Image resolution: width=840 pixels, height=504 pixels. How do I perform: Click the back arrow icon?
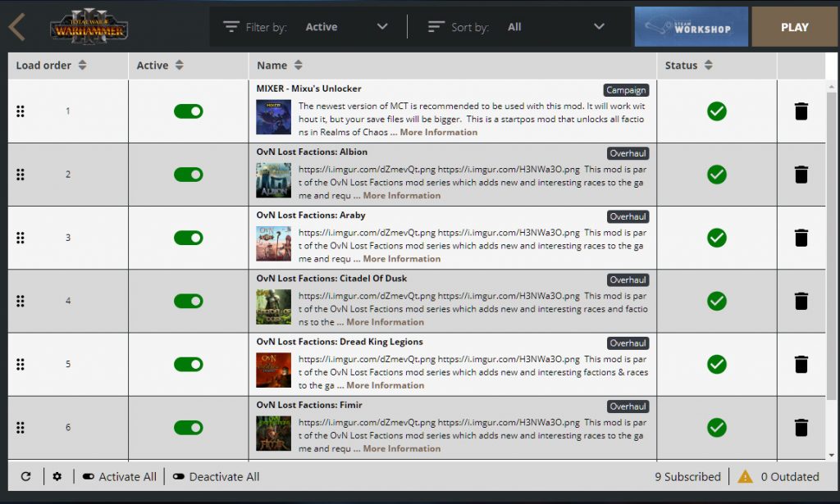click(17, 26)
